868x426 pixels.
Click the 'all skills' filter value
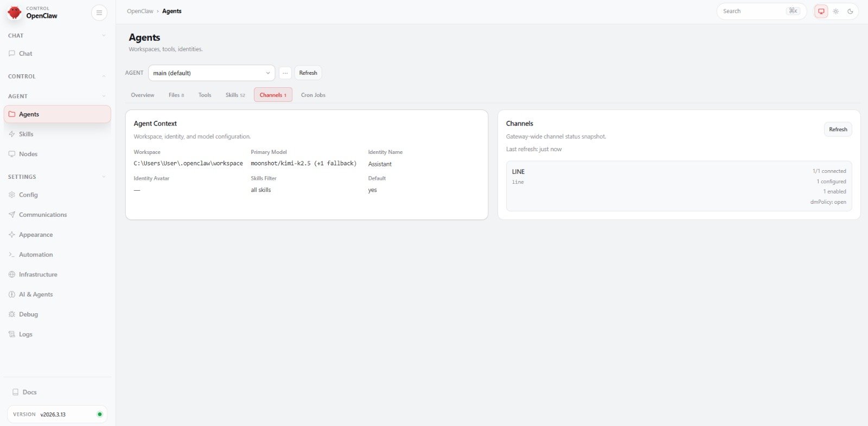(261, 190)
